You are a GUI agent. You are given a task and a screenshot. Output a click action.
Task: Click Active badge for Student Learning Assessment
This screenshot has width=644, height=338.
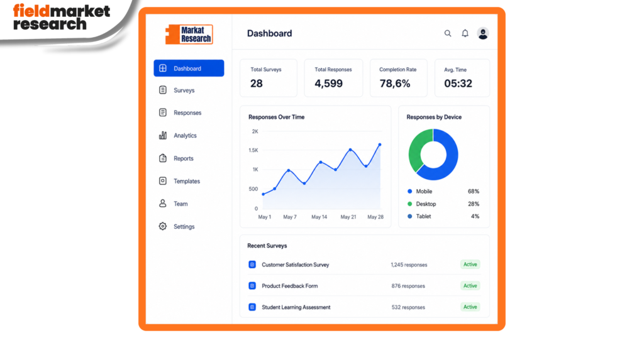(470, 307)
